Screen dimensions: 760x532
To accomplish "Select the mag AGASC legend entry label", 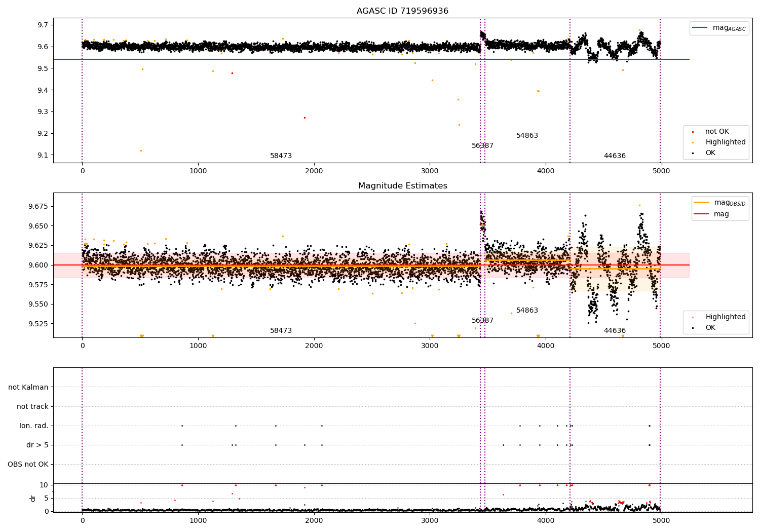I will [729, 28].
